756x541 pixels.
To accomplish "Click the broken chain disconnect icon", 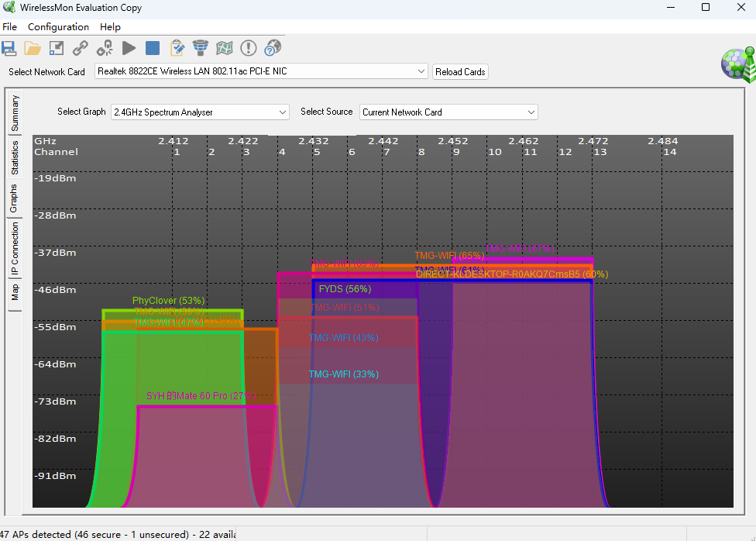I will pos(105,48).
